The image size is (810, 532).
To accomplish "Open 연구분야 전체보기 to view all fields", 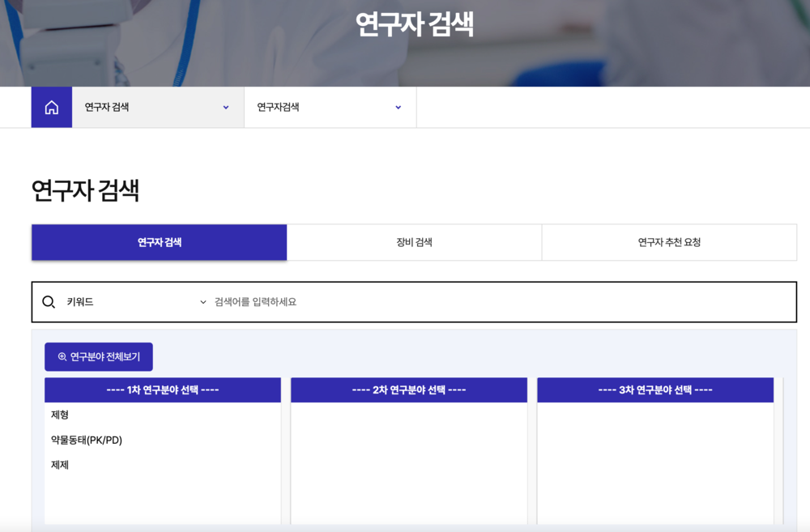I will coord(99,356).
